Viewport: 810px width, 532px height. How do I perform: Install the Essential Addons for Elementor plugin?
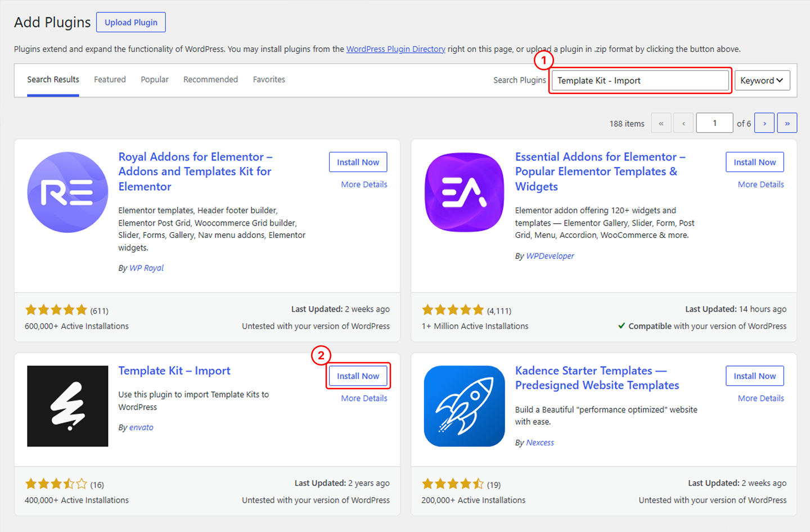click(755, 162)
